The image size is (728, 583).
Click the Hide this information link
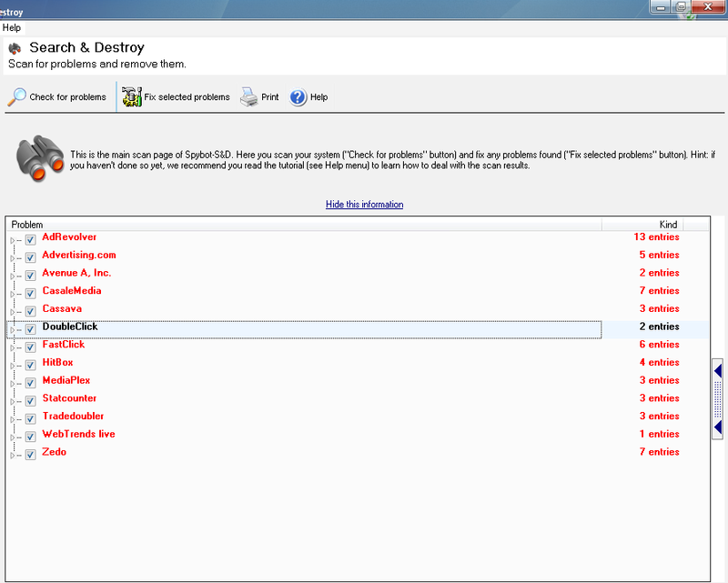click(364, 205)
